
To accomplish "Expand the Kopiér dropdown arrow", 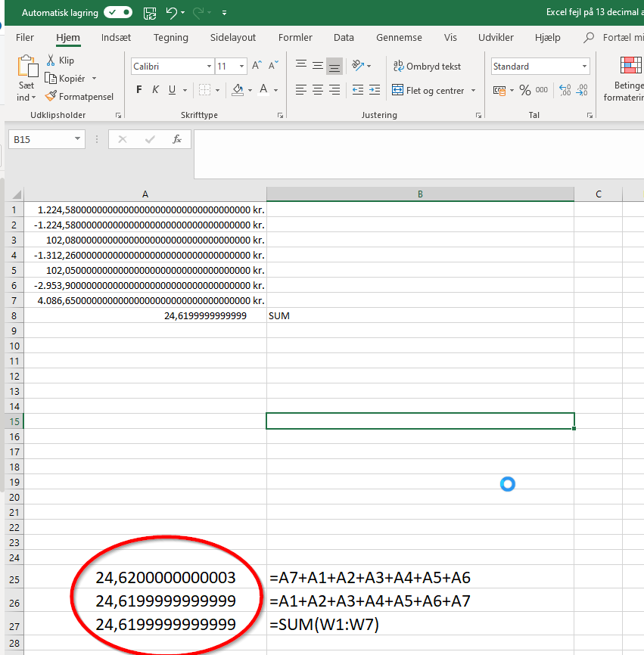I will (94, 79).
